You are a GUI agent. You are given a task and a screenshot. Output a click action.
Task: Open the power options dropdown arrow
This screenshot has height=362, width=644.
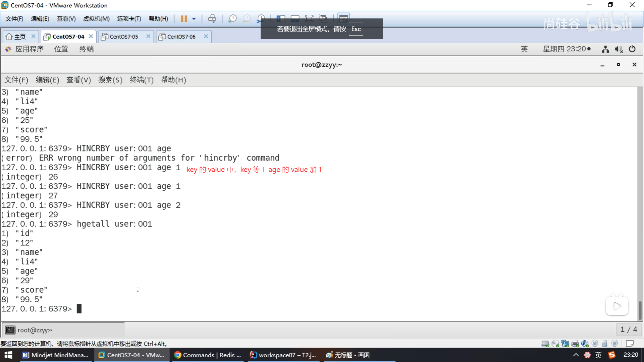point(194,19)
